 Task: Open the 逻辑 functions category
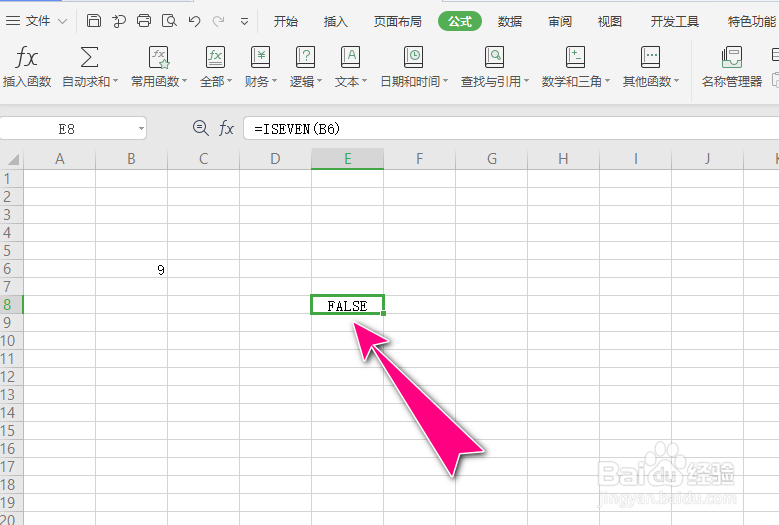click(x=306, y=67)
